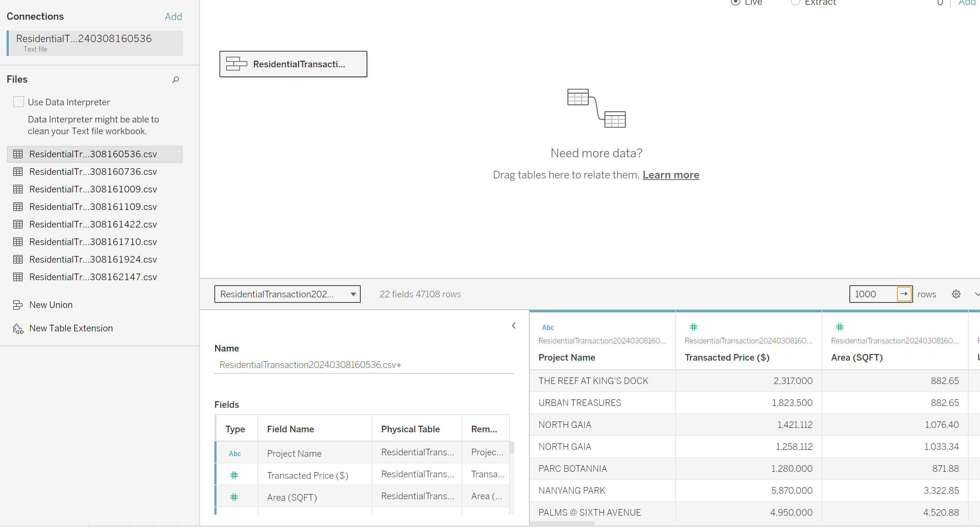Click the Area (SQFT) column's number type icon

840,327
